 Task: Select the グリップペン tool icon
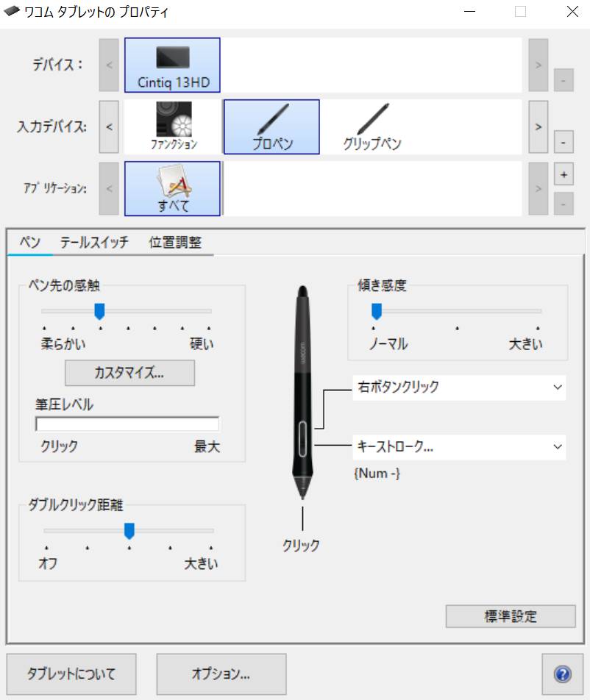(372, 126)
